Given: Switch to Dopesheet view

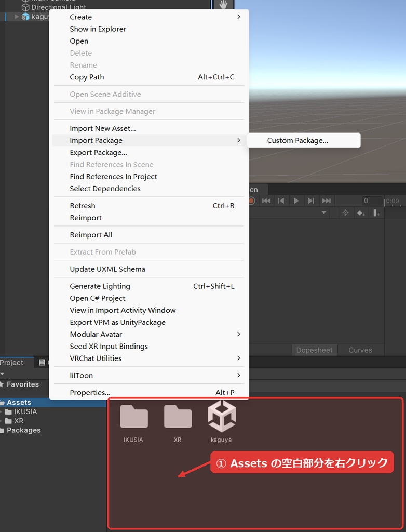Looking at the screenshot, I should tap(315, 350).
